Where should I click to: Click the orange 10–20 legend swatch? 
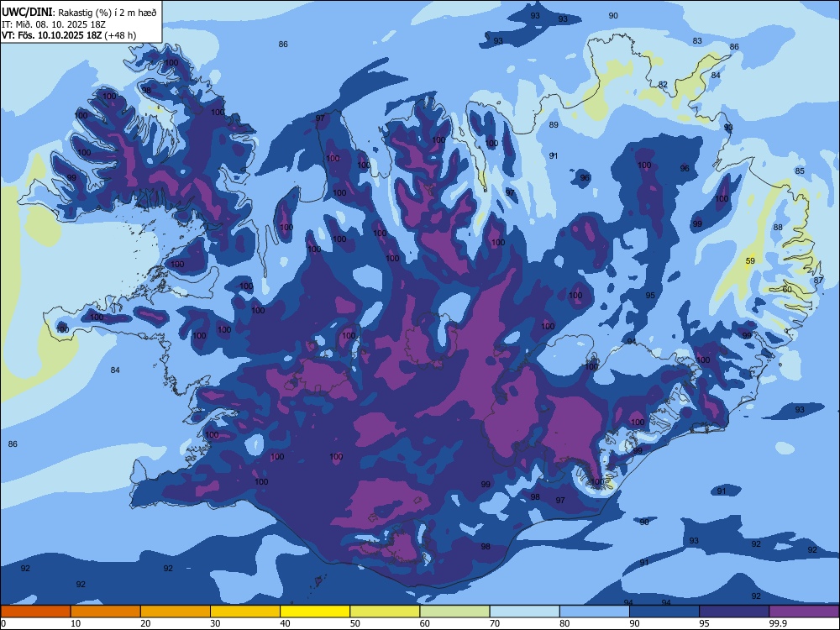pyautogui.click(x=106, y=612)
